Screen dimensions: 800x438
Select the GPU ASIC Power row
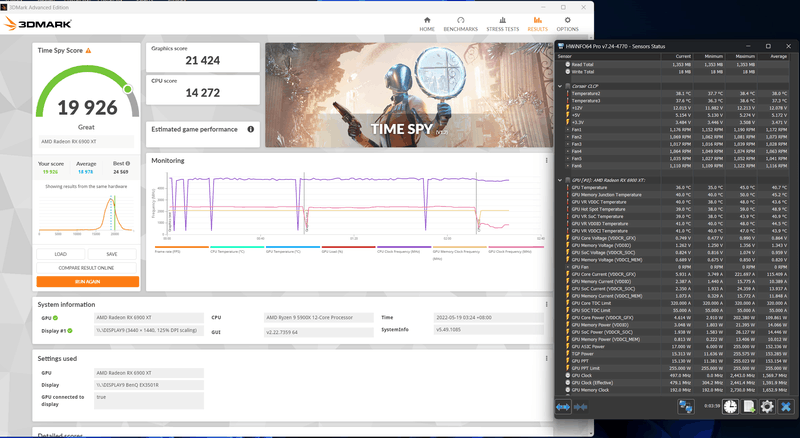coord(672,346)
